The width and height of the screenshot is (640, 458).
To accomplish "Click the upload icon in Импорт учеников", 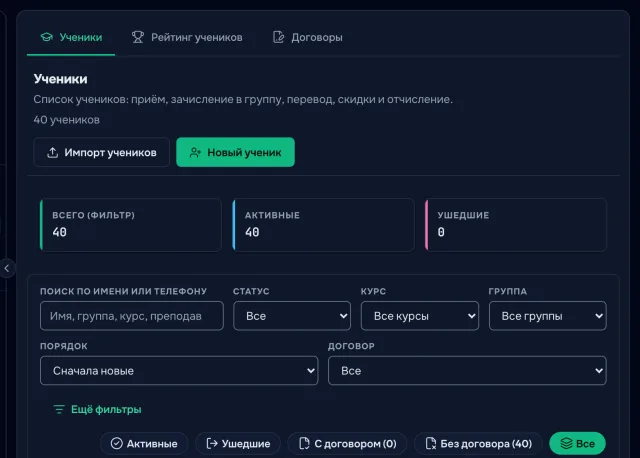I will pos(52,153).
